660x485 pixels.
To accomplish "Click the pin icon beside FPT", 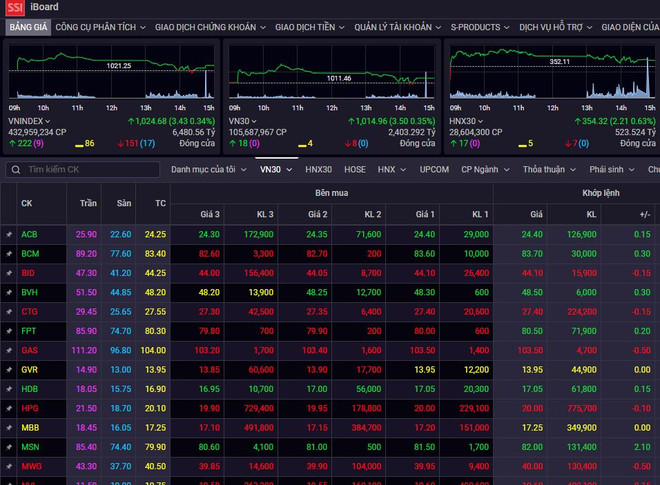I will [x=9, y=330].
